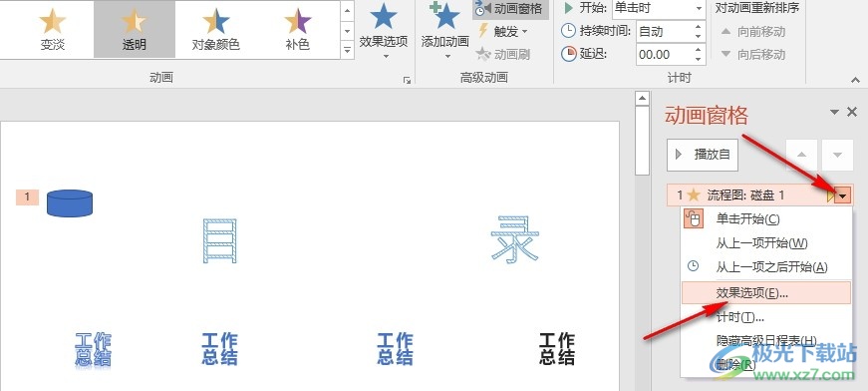Viewport: 868px width, 391px height.
Task: Click 向前移动 reorder button
Action: point(753,32)
